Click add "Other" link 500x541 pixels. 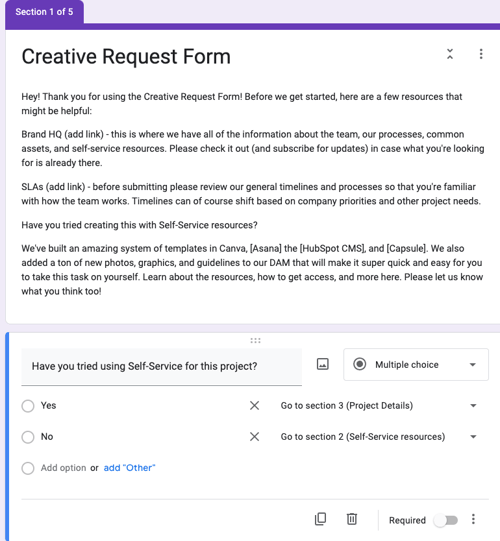[129, 468]
